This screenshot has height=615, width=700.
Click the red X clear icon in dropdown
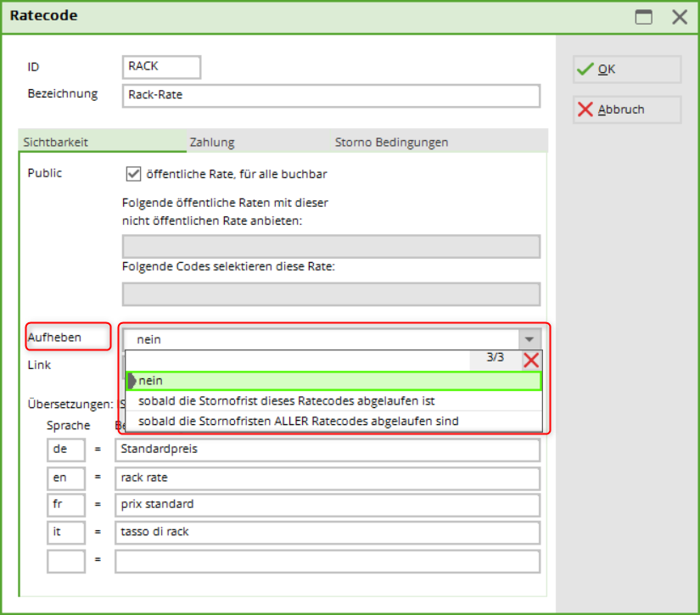[531, 360]
